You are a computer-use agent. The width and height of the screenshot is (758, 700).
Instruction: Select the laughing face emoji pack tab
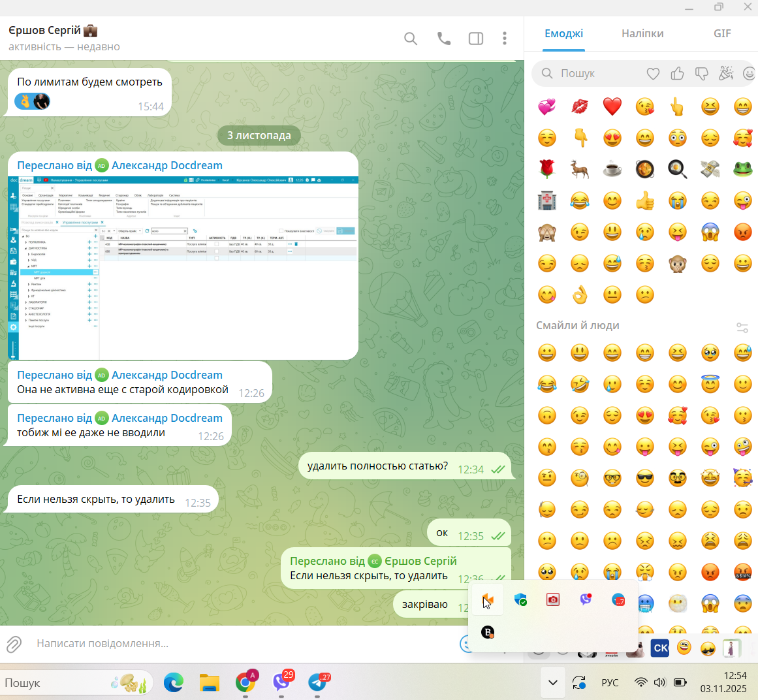point(684,648)
